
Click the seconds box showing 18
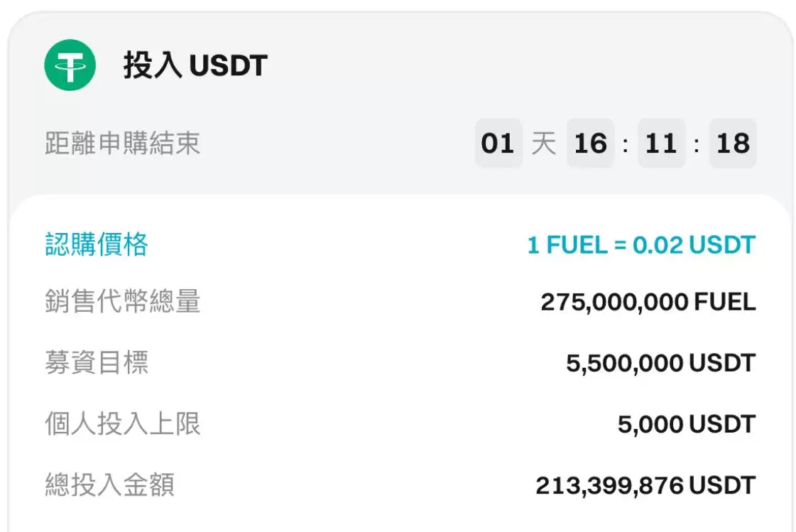click(733, 143)
